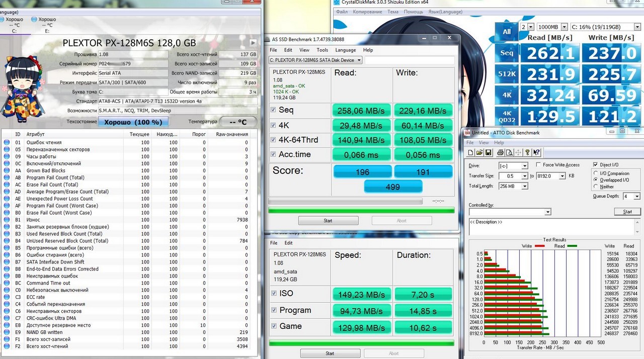644x359 pixels.
Task: Click the status orb for attribute F2 row
Action: tap(7, 346)
